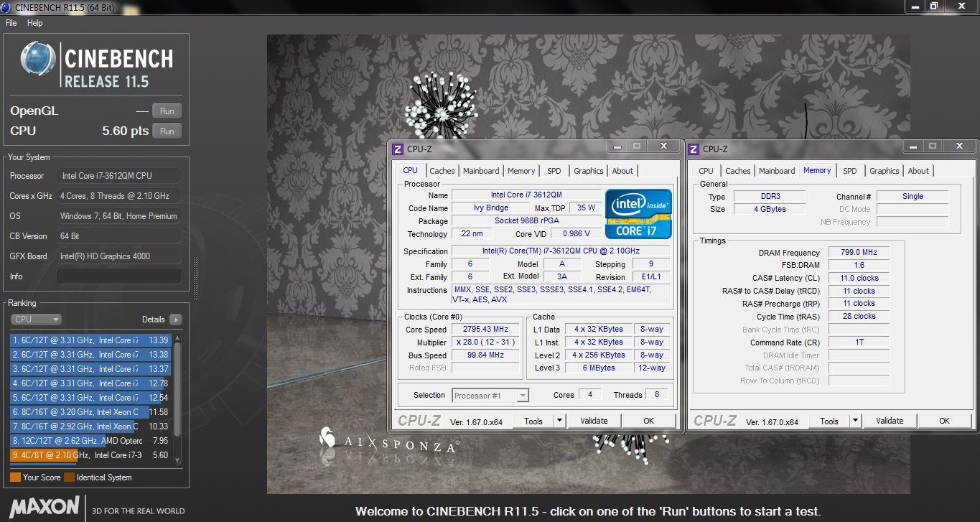This screenshot has width=980, height=522.
Task: Click the MAXON logo
Action: point(45,506)
